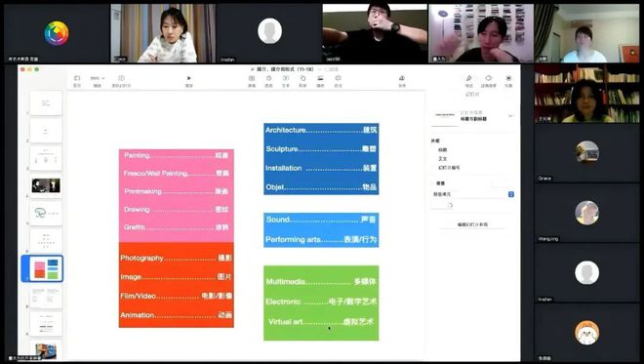This screenshot has width=644, height=364.
Task: Collapse the Background (背景) section
Action: point(440,183)
